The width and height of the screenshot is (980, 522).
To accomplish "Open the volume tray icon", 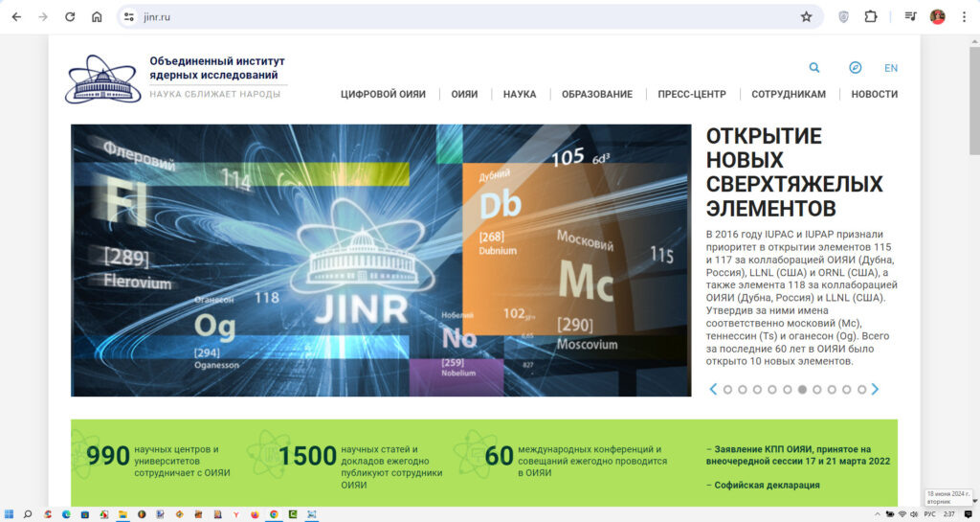I will pos(914,514).
